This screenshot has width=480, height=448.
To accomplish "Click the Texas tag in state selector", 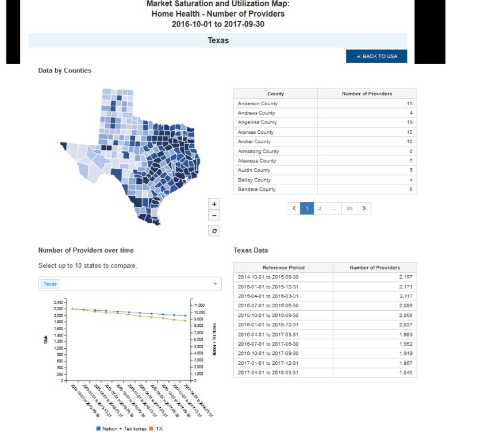I will 51,284.
